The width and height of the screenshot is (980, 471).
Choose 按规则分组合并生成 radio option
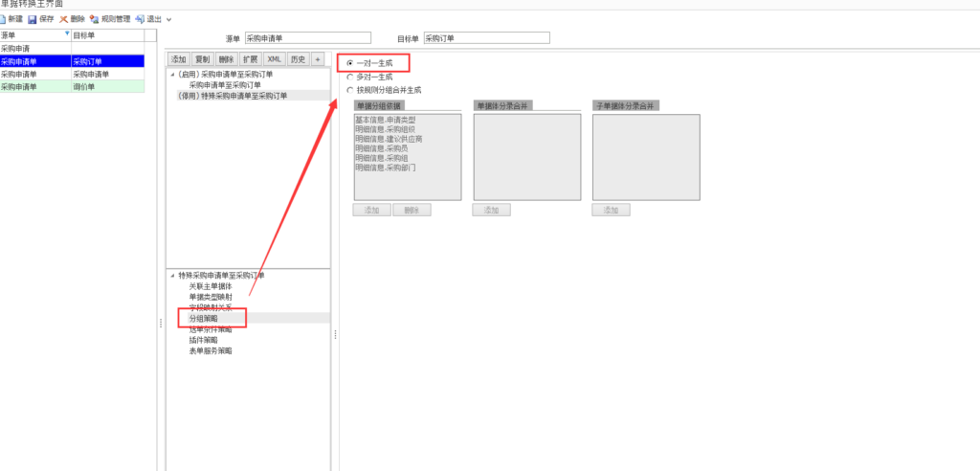tap(349, 90)
